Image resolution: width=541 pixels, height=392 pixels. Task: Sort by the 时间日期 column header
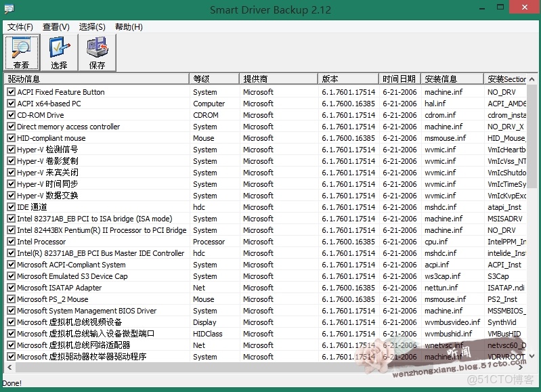click(400, 79)
